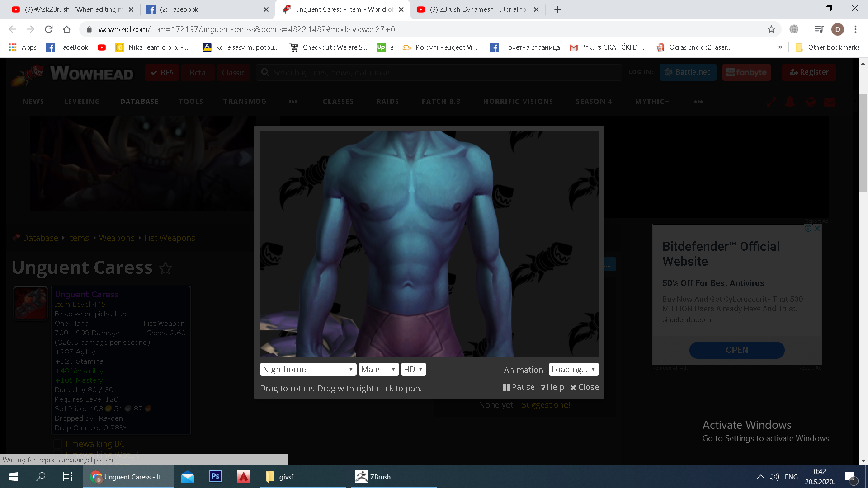
Task: Open the browser home page
Action: click(67, 29)
